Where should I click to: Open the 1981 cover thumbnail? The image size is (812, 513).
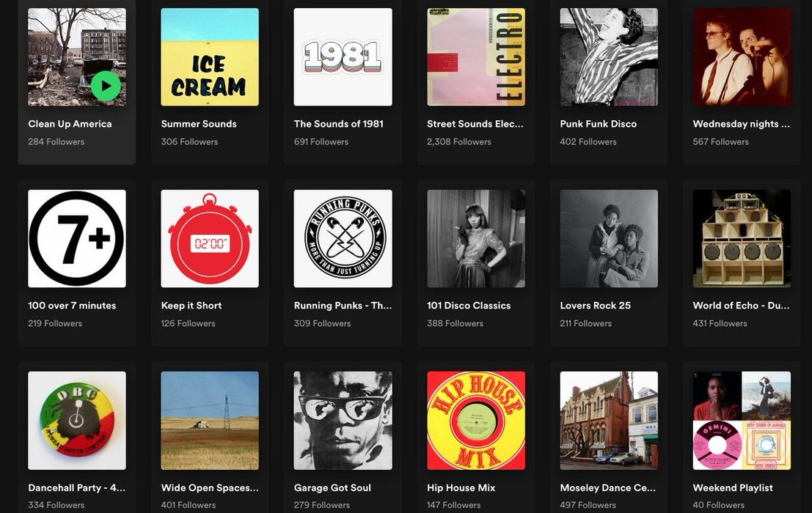(x=343, y=57)
